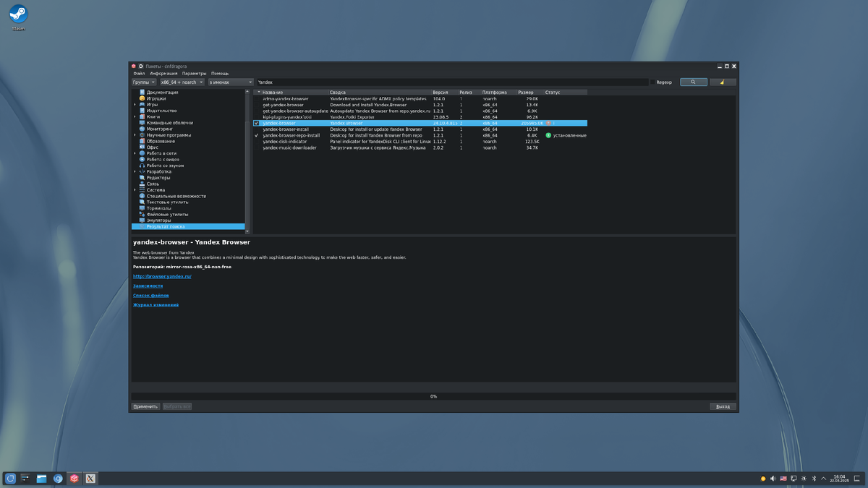
Task: Open the 'в именах' search scope dropdown
Action: [x=231, y=82]
